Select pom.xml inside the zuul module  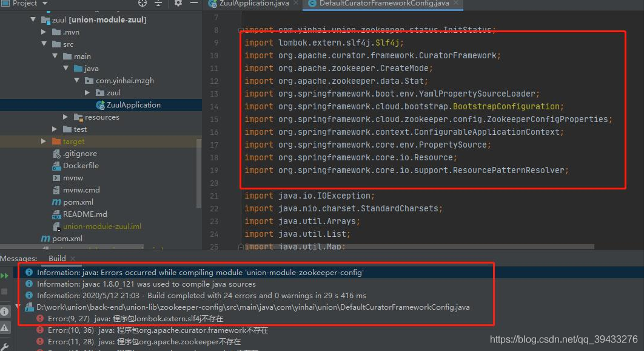click(78, 202)
